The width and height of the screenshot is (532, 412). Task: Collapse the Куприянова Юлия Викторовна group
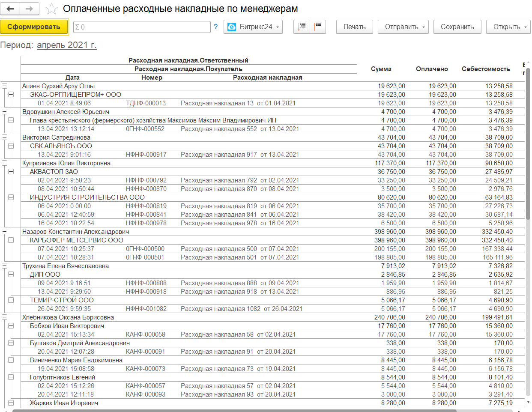[4, 163]
